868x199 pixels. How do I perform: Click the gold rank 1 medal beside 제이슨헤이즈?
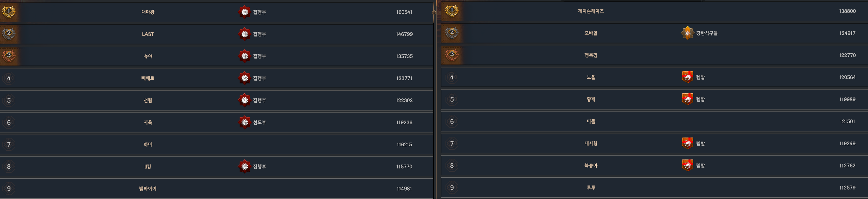point(452,11)
